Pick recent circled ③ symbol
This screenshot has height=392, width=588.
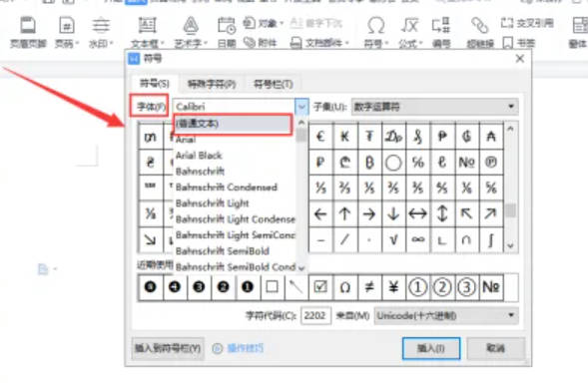(466, 287)
